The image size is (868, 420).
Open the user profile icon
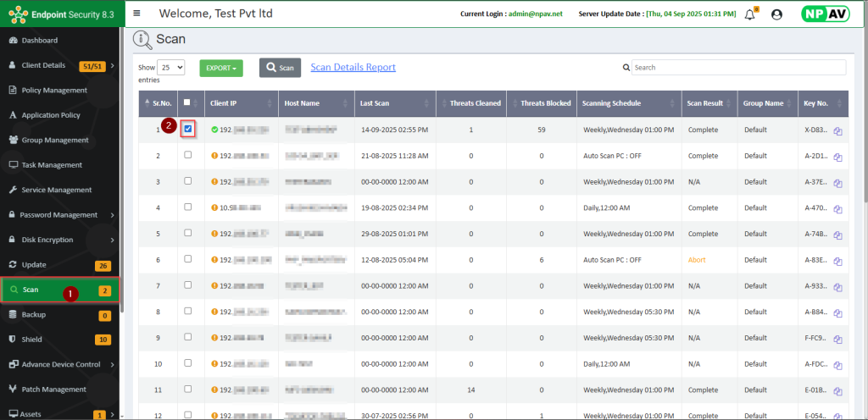tap(776, 14)
